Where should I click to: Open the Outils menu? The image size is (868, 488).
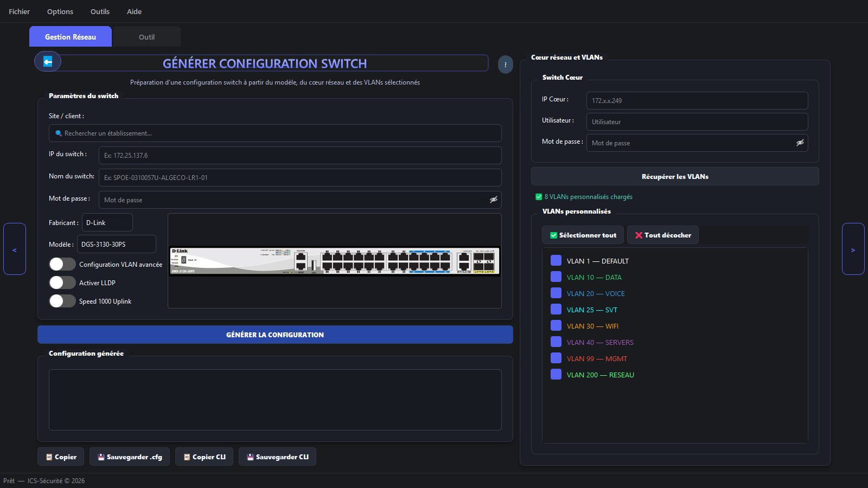100,11
